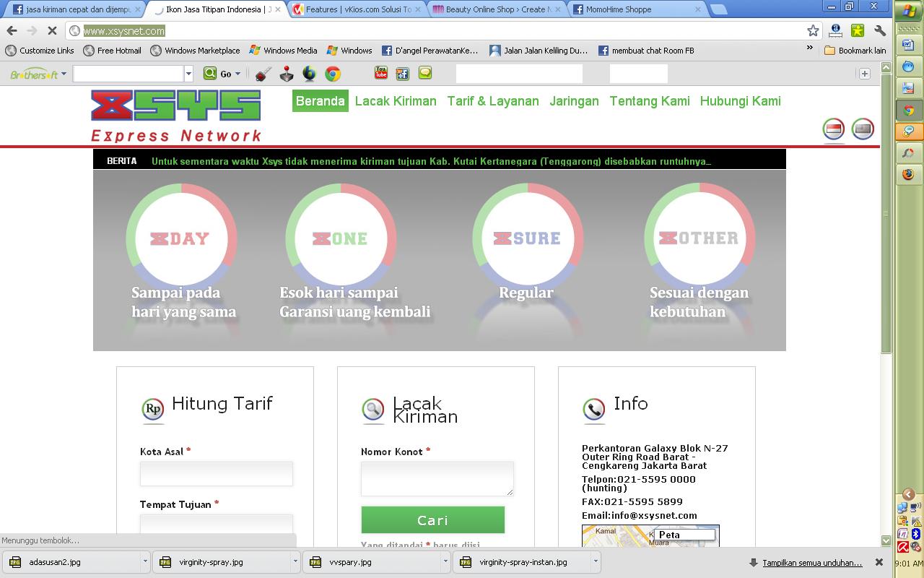Close the downloads bar
The height and width of the screenshot is (578, 924).
(879, 561)
